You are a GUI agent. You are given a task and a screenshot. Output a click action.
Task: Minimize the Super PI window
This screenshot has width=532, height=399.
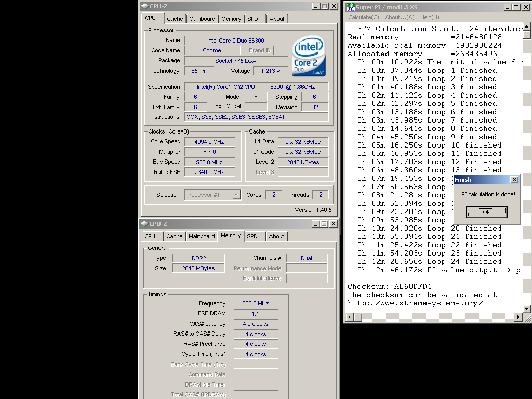pos(508,7)
